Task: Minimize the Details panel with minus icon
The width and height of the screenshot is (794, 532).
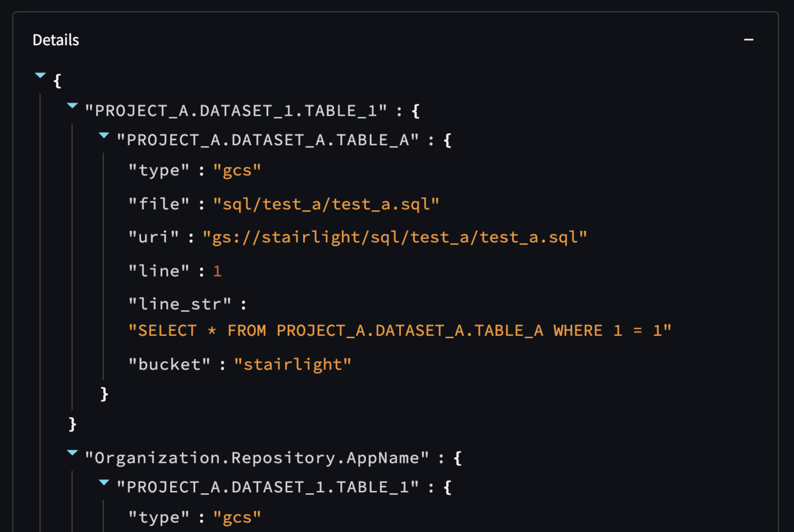Action: coord(748,40)
